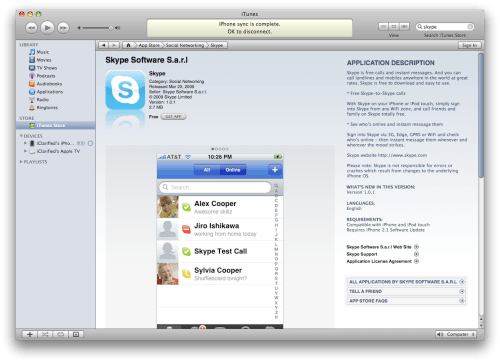Go forward in store navigation
500x362 pixels.
tap(114, 45)
